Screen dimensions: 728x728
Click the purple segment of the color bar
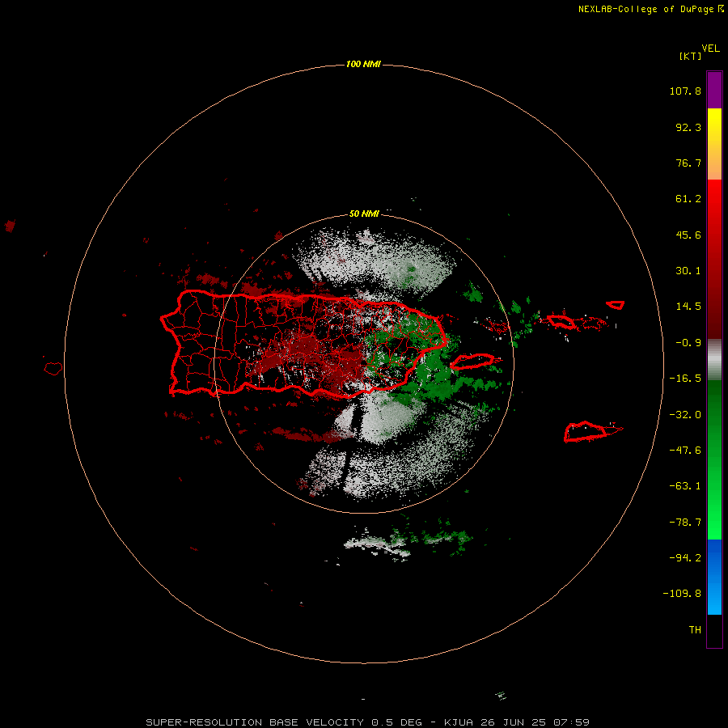tap(714, 91)
